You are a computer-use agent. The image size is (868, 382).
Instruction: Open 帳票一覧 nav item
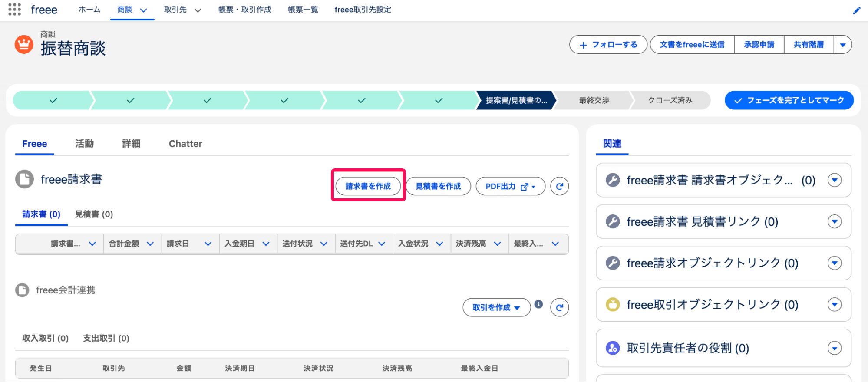coord(303,10)
